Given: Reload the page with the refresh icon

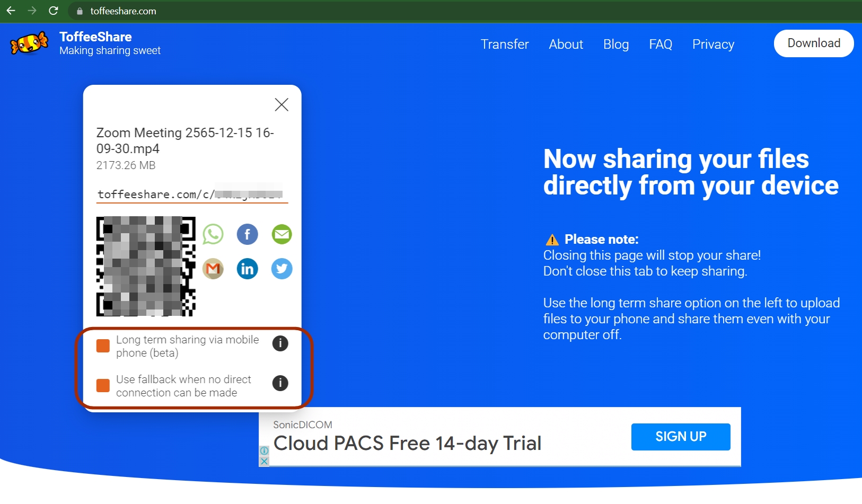Looking at the screenshot, I should click(54, 11).
